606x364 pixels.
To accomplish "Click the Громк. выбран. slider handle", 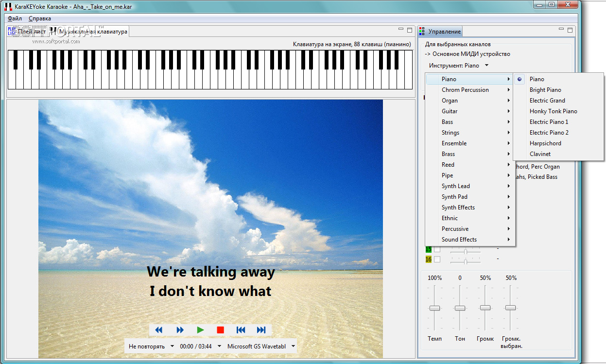I will [510, 308].
